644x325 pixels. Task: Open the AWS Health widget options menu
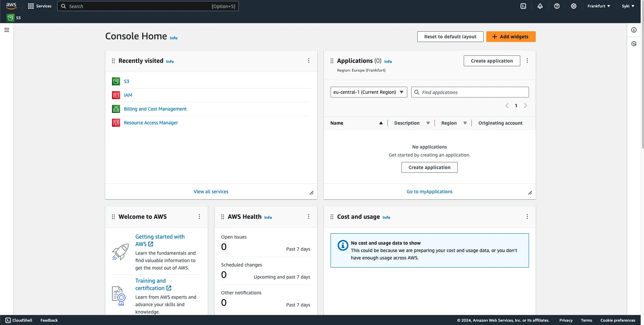pos(309,216)
